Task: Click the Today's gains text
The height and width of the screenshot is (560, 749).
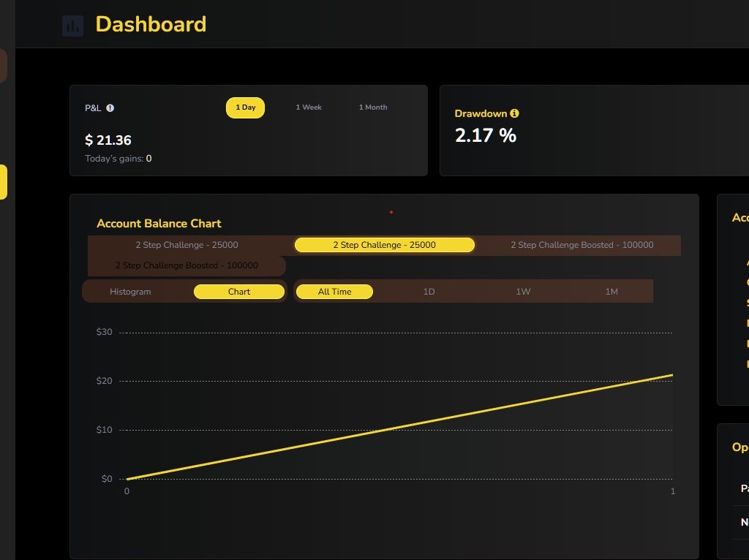Action: pyautogui.click(x=118, y=159)
